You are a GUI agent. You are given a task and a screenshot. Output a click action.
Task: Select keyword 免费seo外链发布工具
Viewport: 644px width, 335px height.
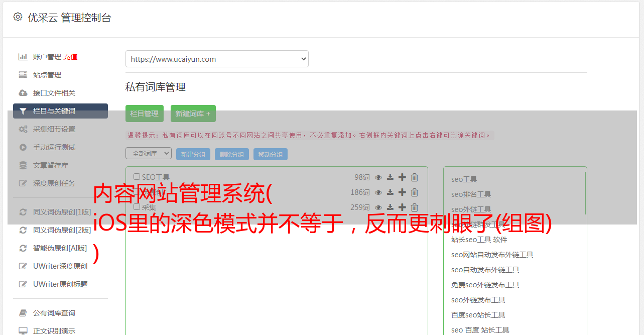[x=485, y=285]
